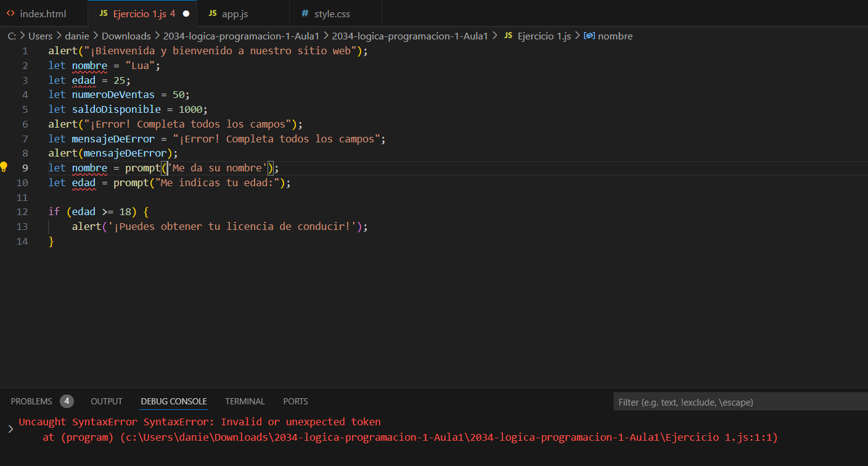
Task: Open the index.html editor tab
Action: pyautogui.click(x=43, y=13)
